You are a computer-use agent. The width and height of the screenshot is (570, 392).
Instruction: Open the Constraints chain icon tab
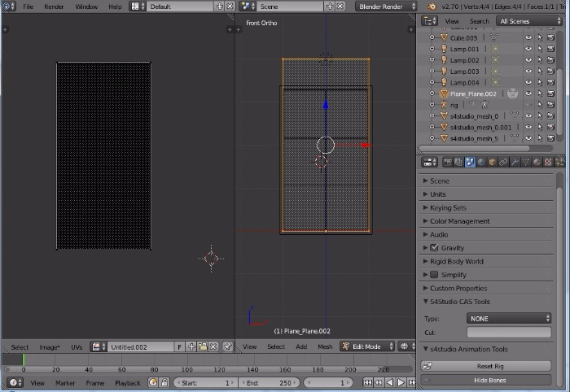pyautogui.click(x=503, y=162)
